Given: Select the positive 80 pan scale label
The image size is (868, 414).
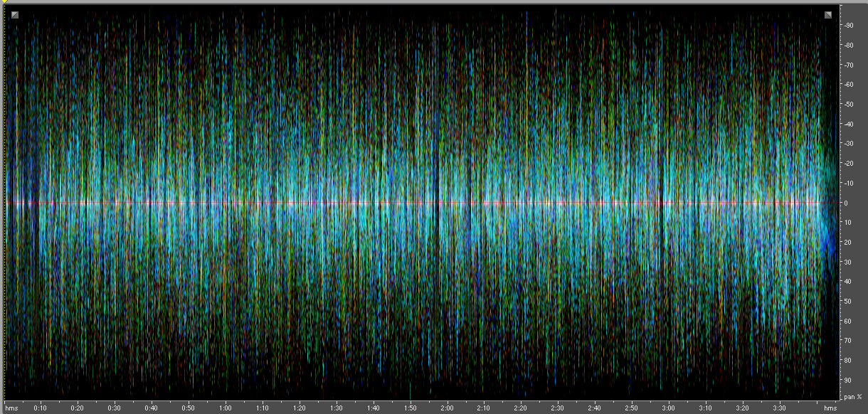Looking at the screenshot, I should pos(849,361).
